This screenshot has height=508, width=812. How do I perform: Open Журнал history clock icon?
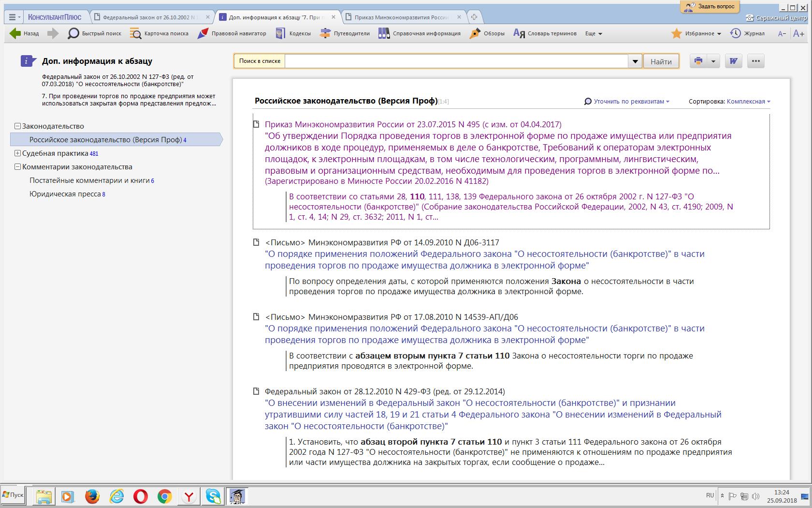747,33
